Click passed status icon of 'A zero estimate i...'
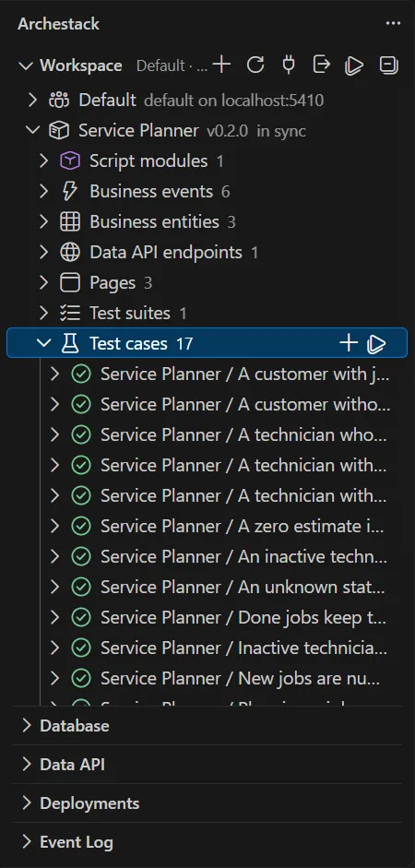The height and width of the screenshot is (868, 415). (81, 526)
